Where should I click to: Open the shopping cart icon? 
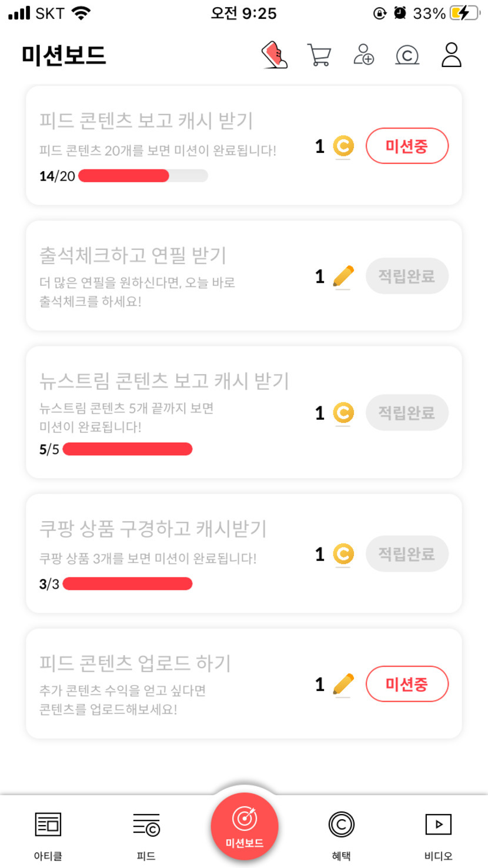point(319,55)
